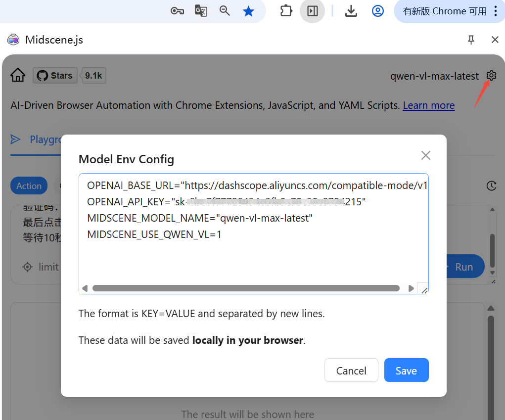The height and width of the screenshot is (420, 505).
Task: Click the prompt box scroll down arrow
Action: click(492, 273)
